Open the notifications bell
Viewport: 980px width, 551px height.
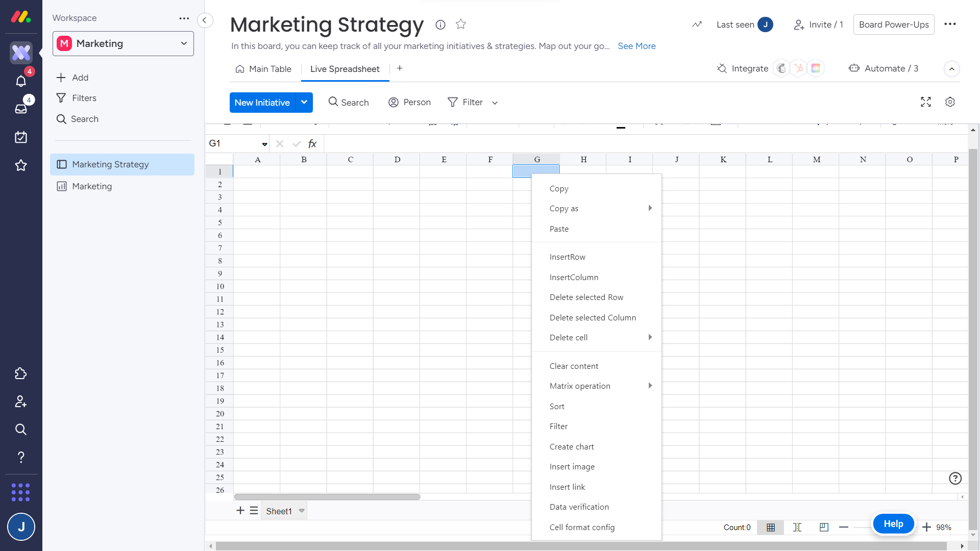[x=21, y=81]
